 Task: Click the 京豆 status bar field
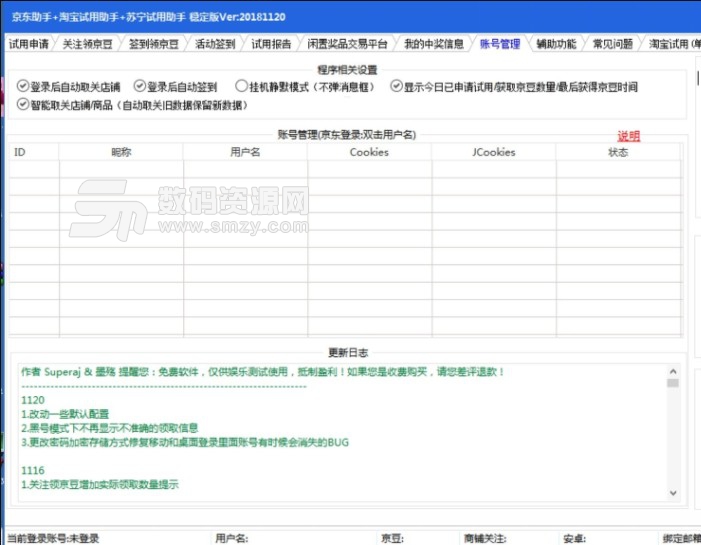point(392,538)
